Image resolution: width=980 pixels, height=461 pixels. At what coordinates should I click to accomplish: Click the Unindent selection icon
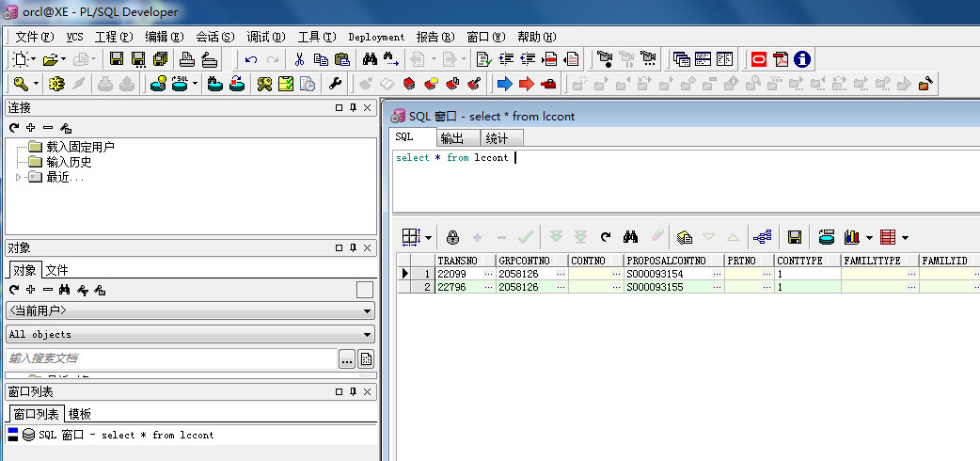(x=529, y=59)
